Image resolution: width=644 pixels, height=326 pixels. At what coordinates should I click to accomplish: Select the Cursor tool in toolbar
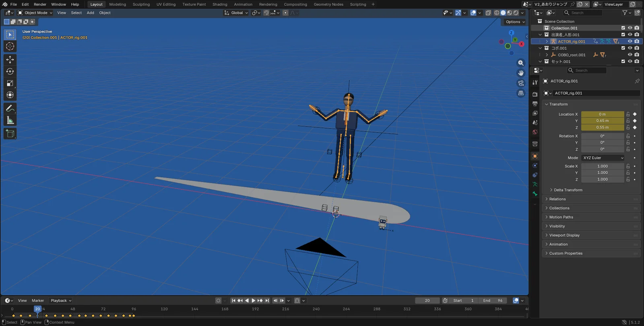10,46
